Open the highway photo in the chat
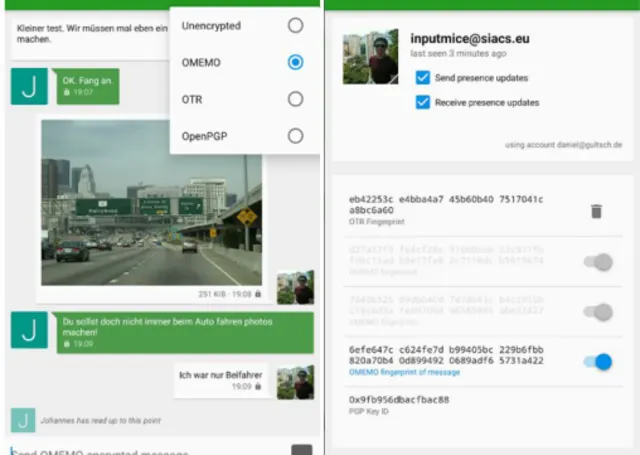 [151, 202]
